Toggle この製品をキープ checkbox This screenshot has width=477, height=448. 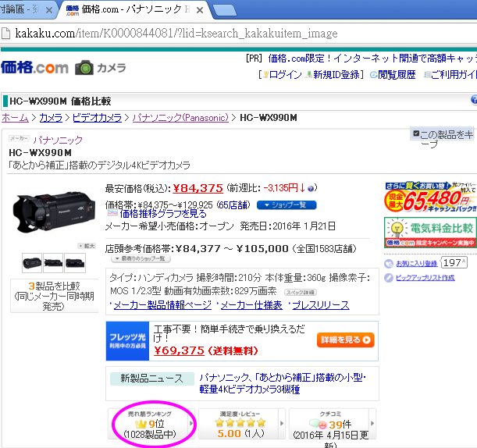click(416, 133)
